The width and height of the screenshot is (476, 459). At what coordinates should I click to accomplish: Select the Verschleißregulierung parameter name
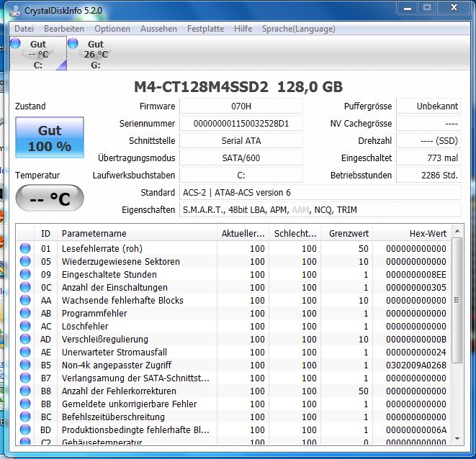tap(104, 339)
